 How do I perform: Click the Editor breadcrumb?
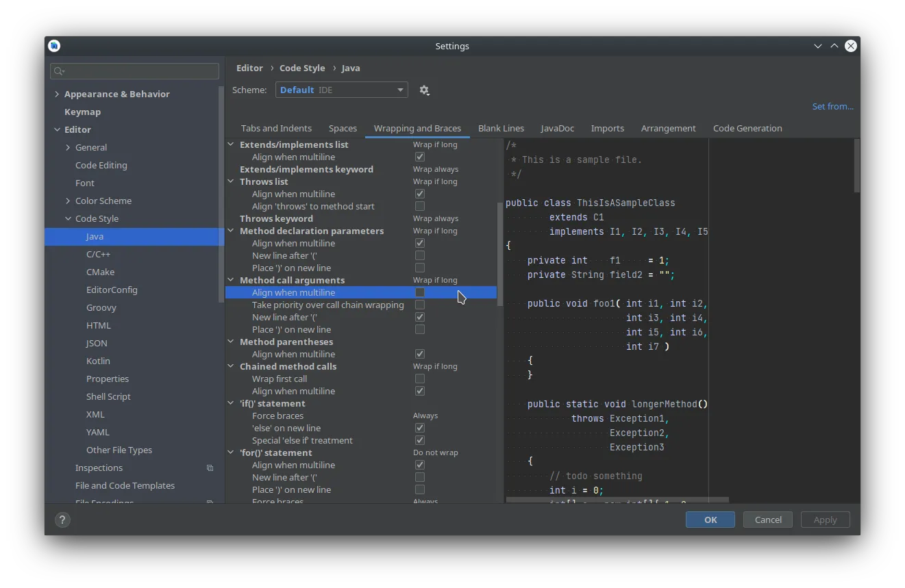tap(249, 68)
